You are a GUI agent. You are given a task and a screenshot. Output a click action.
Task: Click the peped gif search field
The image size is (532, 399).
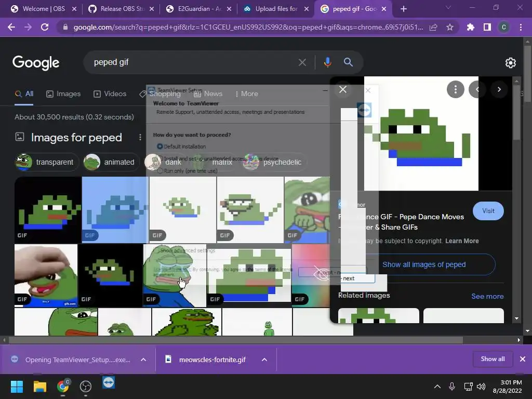tap(193, 62)
